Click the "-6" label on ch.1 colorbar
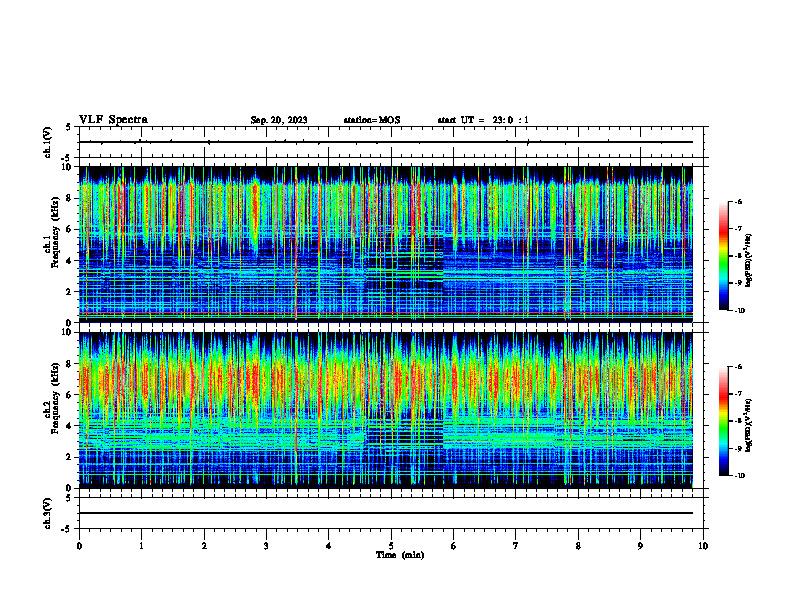 pyautogui.click(x=738, y=201)
